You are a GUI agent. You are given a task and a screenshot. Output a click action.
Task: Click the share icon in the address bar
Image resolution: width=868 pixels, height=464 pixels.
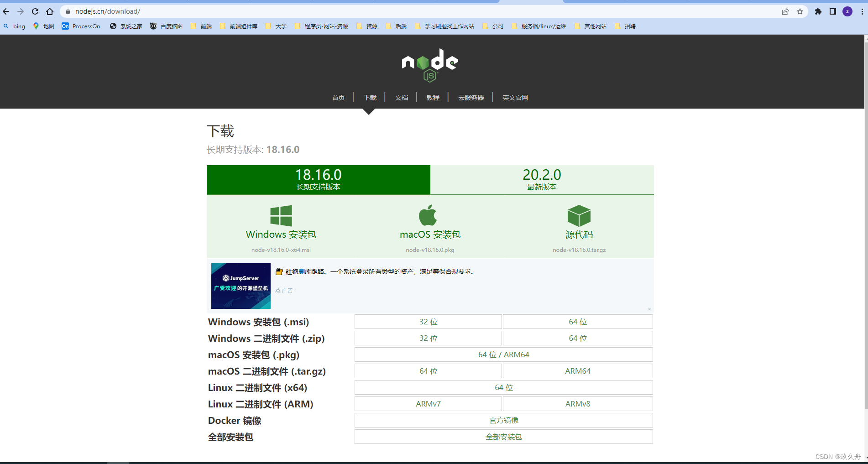point(785,11)
